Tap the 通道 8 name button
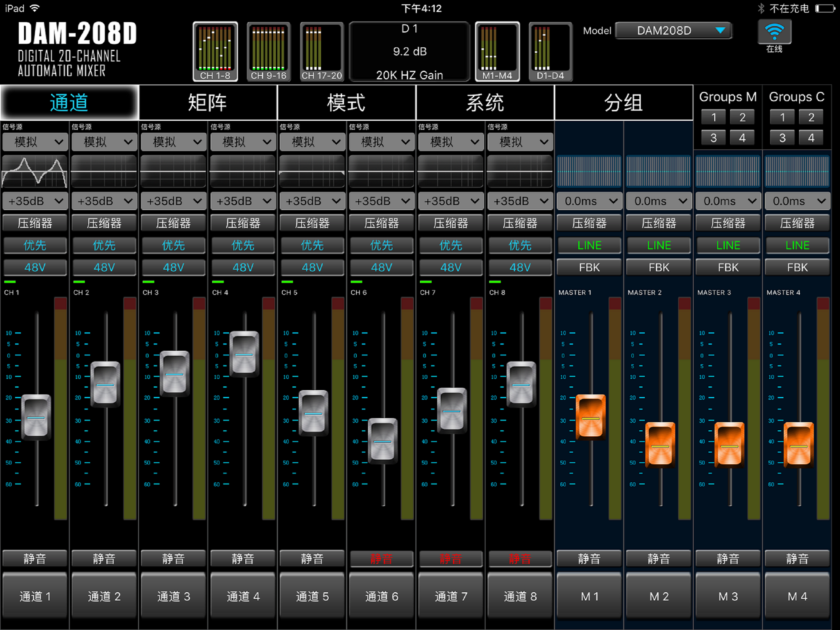 click(520, 596)
